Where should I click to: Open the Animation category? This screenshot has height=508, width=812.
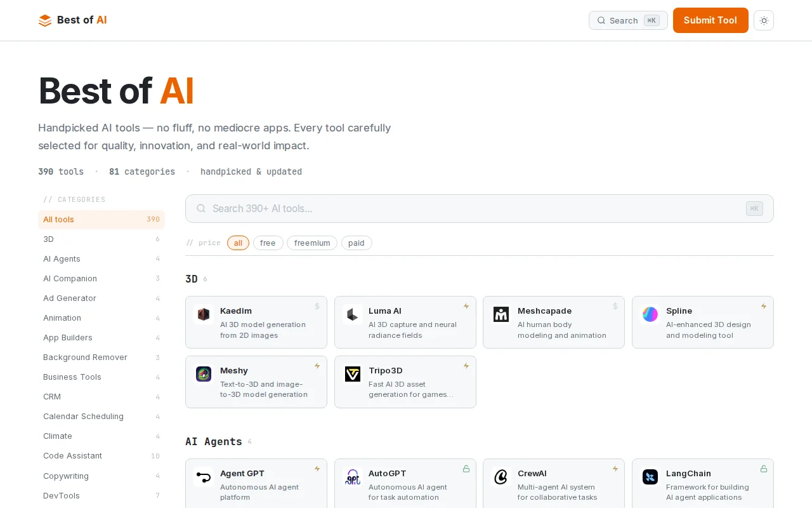(101, 318)
